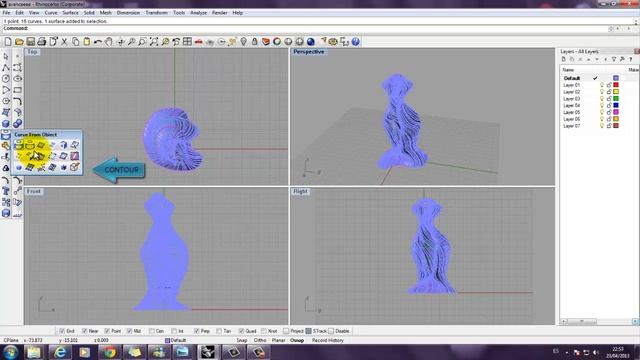Click Layer 02 yellow color swatch
Screen dimensions: 640x360
click(616, 92)
